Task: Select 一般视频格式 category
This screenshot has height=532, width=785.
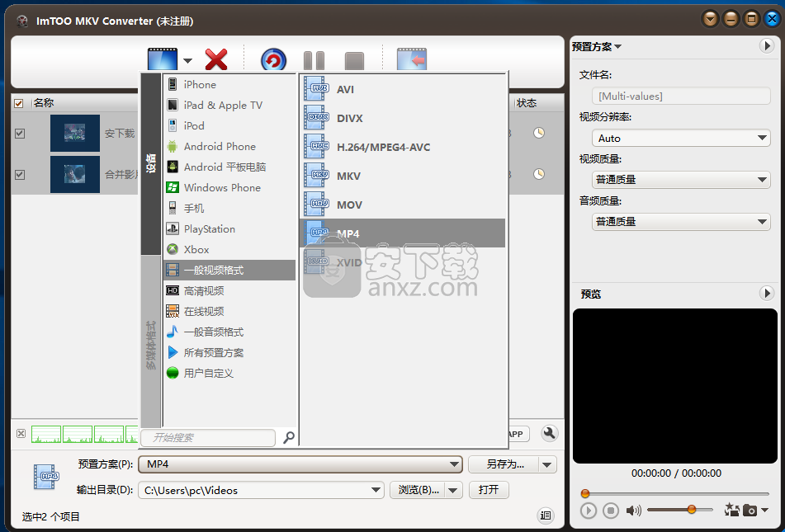Action: pos(229,271)
